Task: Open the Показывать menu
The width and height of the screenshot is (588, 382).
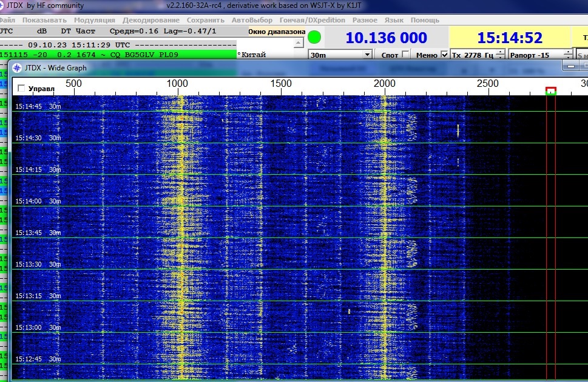Action: 44,20
